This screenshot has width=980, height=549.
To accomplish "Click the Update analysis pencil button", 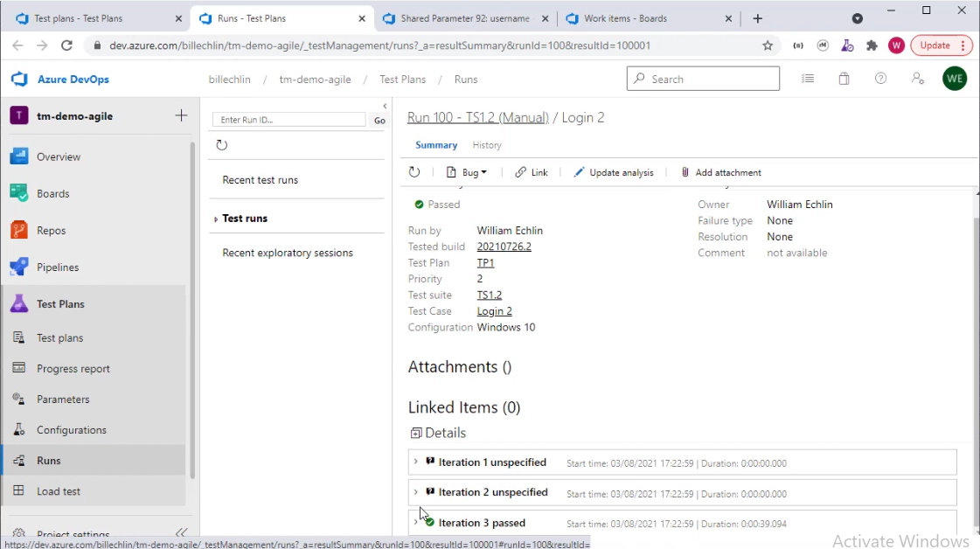I will (x=613, y=172).
